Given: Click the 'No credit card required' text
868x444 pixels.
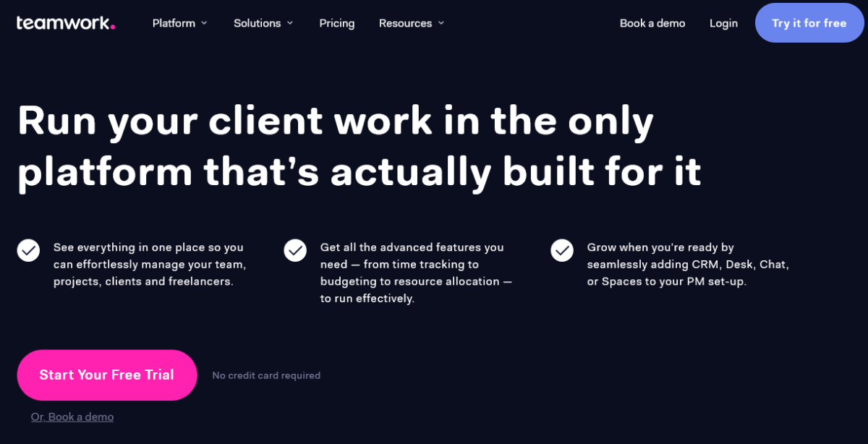Looking at the screenshot, I should (x=266, y=375).
